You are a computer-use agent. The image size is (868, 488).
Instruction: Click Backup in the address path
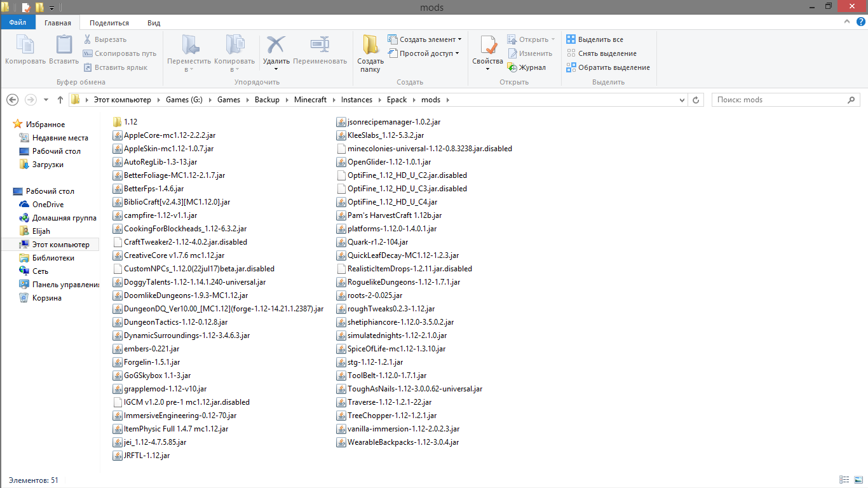267,100
